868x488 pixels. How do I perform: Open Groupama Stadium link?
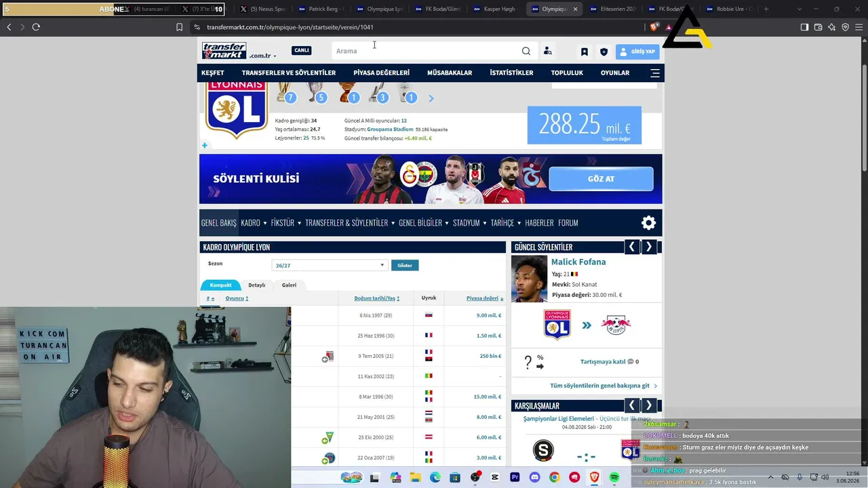[x=390, y=129]
